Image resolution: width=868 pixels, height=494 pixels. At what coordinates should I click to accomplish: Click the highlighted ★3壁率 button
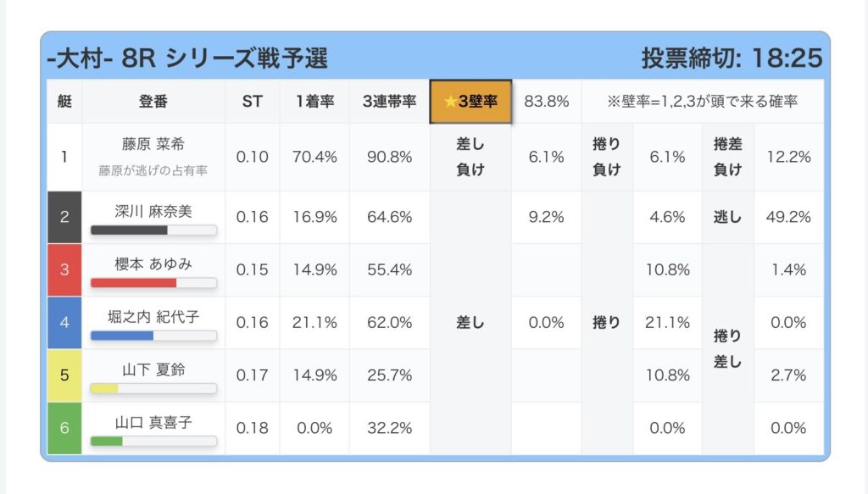tap(470, 102)
